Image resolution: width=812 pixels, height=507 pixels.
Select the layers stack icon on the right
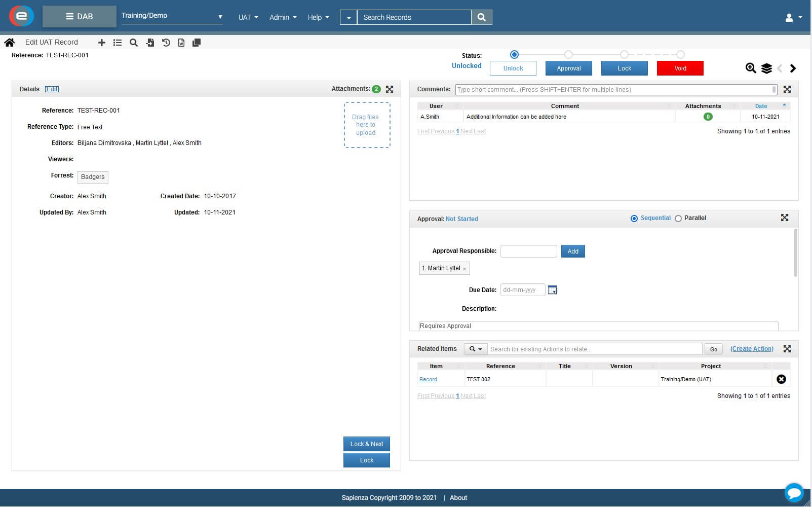(x=765, y=68)
